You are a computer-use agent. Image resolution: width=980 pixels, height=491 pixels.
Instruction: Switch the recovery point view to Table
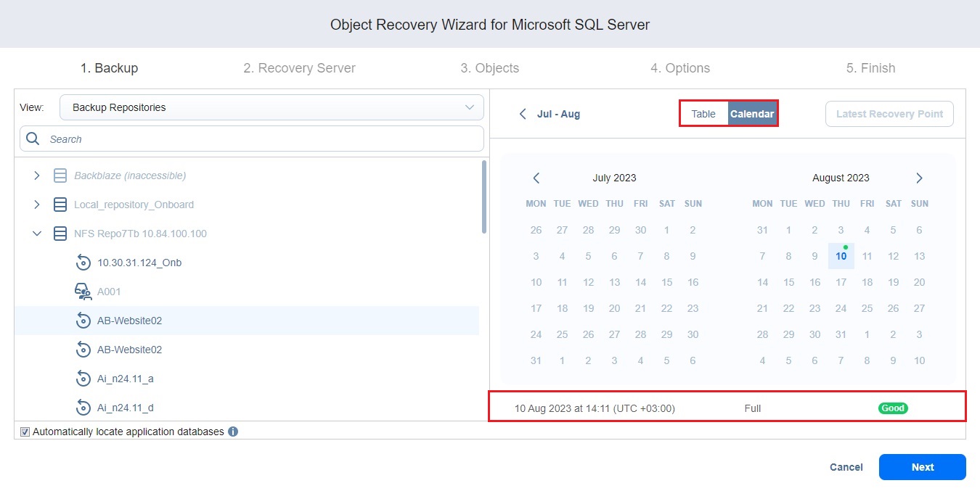click(x=703, y=114)
